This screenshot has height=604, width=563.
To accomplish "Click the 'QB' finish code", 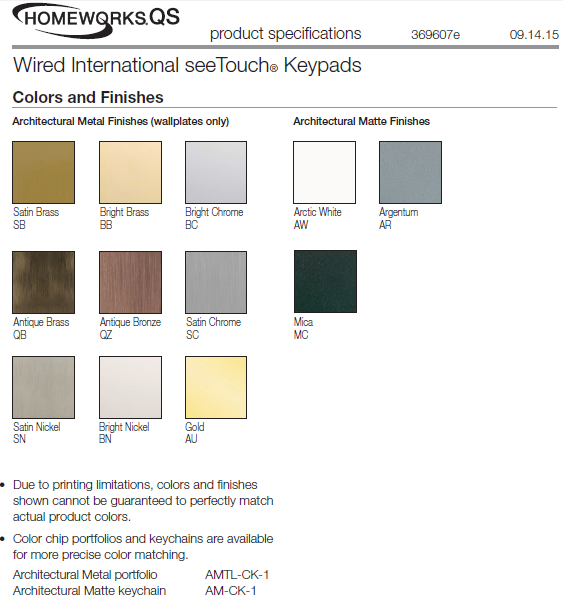I will (20, 335).
